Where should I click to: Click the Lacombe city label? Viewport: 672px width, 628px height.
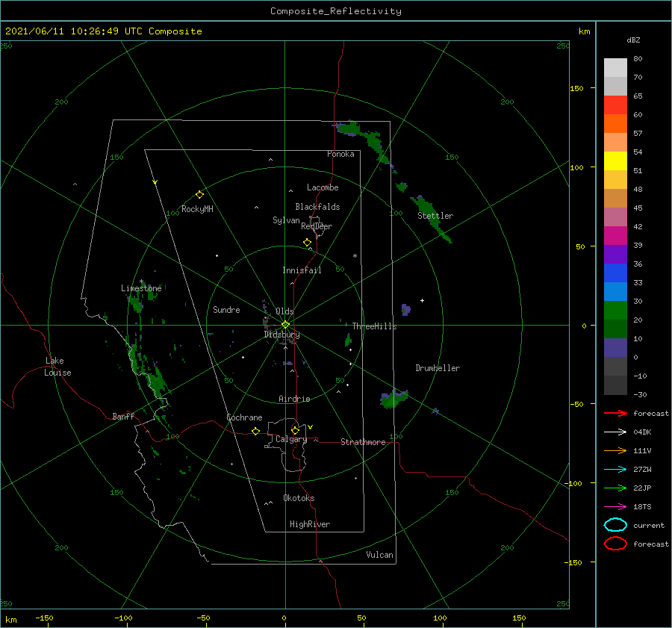[x=323, y=187]
